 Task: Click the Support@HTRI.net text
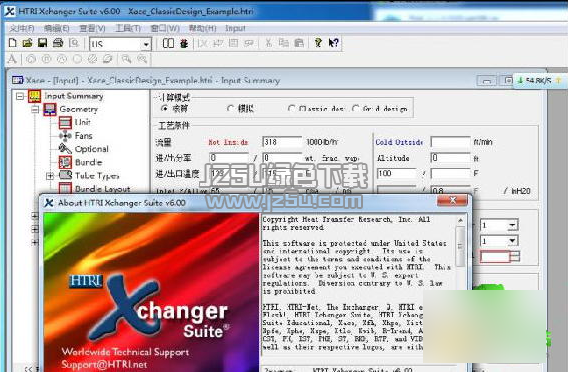pos(104,364)
